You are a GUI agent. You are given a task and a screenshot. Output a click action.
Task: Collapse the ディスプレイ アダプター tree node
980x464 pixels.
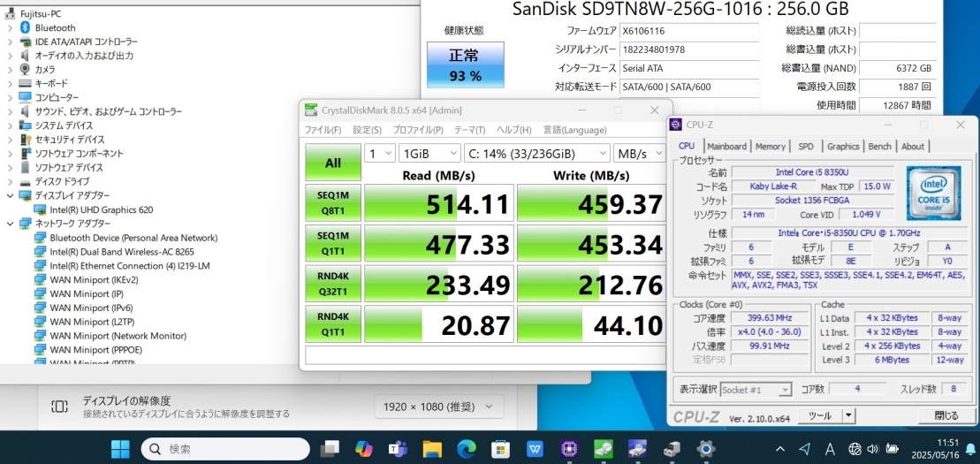point(10,195)
